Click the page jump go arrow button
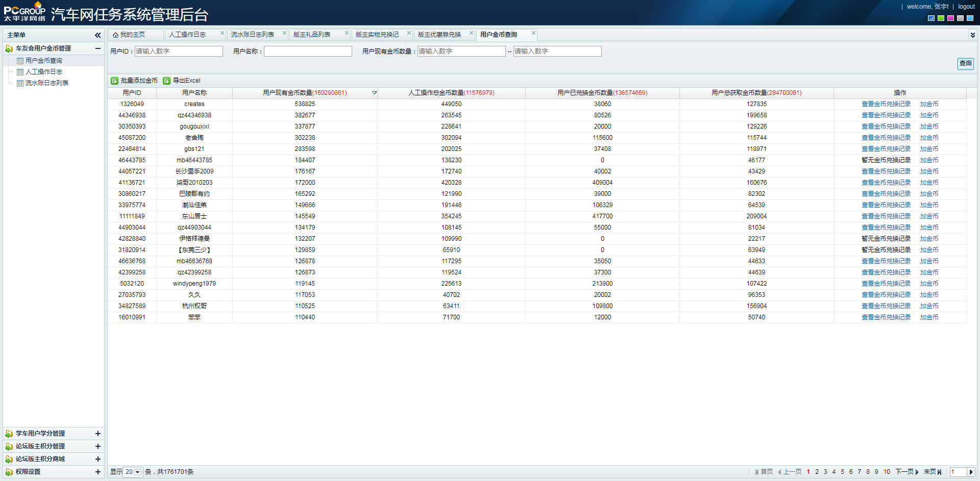 (x=971, y=472)
